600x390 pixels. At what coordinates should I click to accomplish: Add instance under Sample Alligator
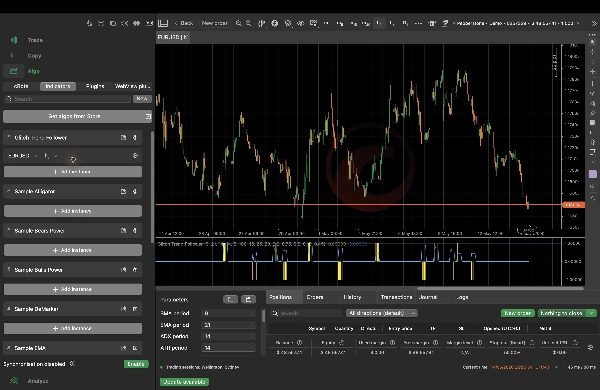click(73, 211)
